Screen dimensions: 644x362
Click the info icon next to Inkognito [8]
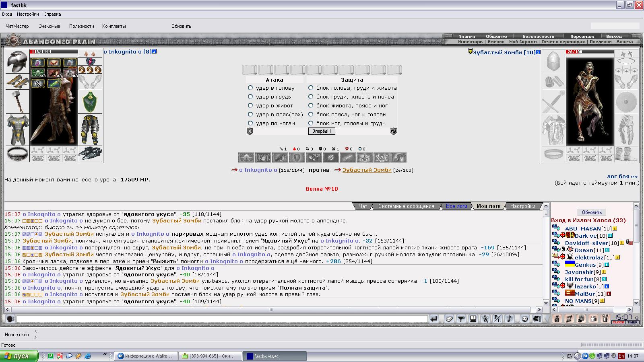155,51
